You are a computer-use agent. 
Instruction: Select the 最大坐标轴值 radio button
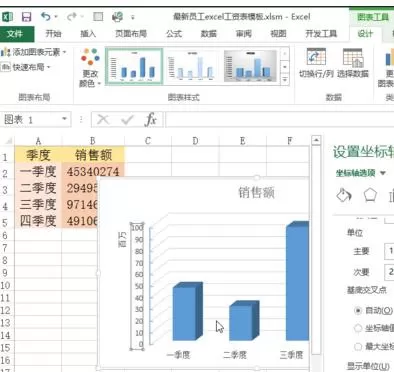tap(358, 347)
